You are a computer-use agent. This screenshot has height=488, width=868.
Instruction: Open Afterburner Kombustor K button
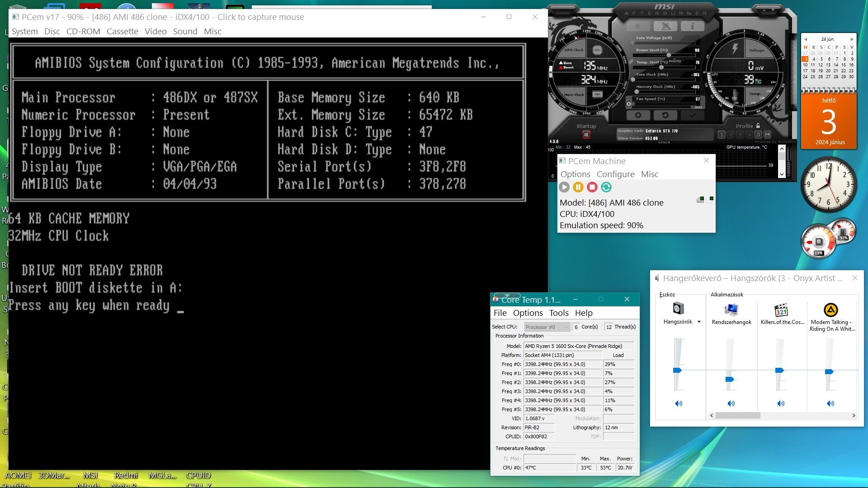638,26
